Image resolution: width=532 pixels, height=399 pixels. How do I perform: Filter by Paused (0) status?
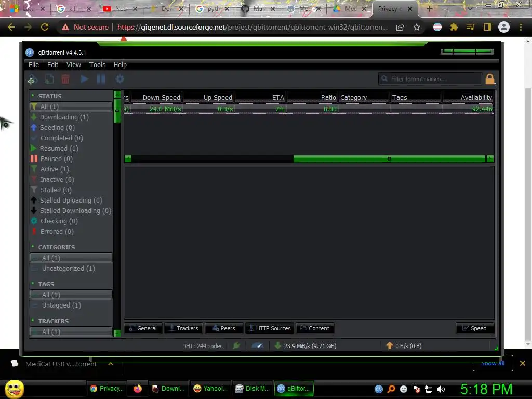coord(71,159)
